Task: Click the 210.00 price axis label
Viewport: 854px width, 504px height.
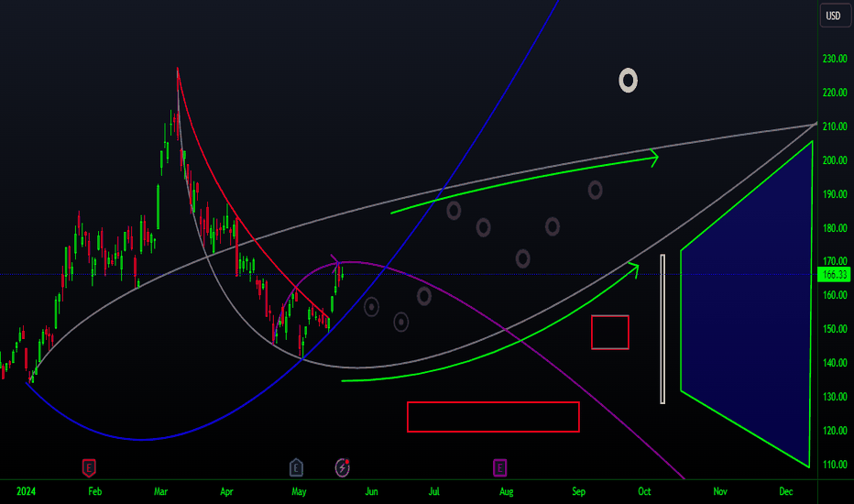Action: click(x=835, y=126)
